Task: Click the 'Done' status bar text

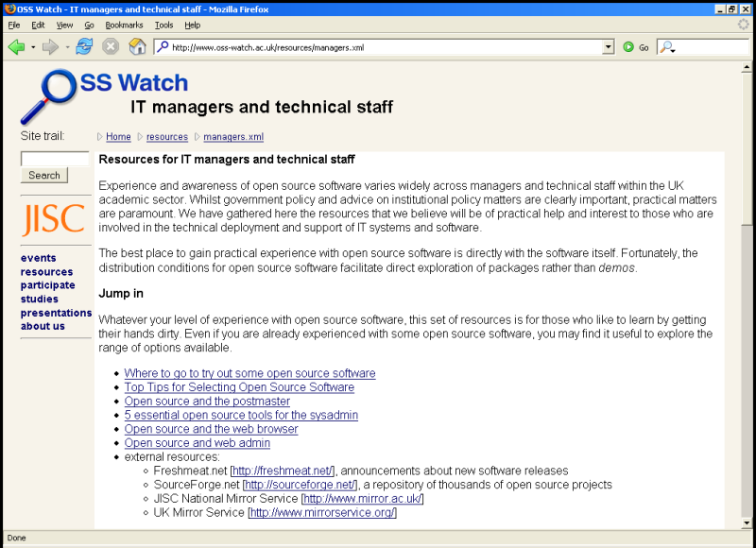Action: coord(16,538)
